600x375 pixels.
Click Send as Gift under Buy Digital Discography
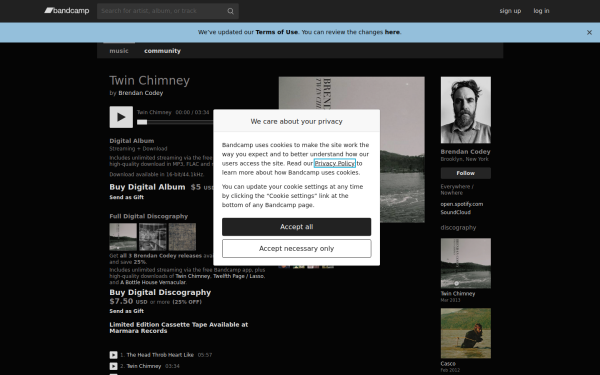[127, 311]
